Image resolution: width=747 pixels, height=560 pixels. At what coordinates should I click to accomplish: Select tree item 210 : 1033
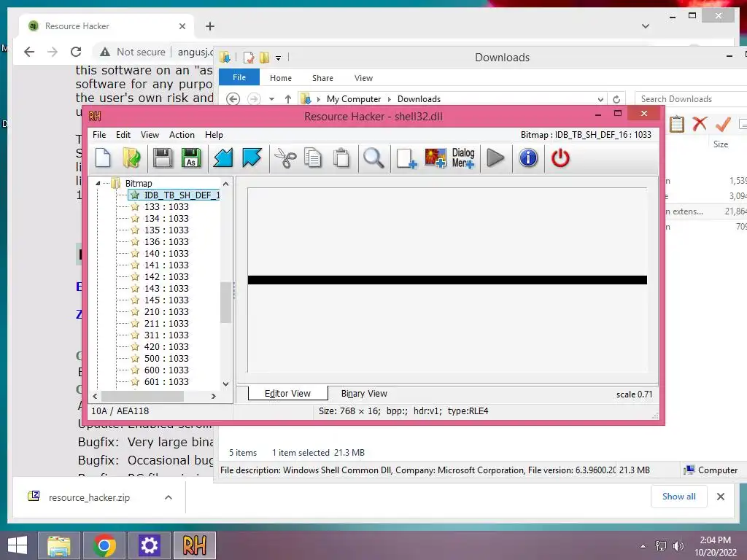pyautogui.click(x=166, y=311)
